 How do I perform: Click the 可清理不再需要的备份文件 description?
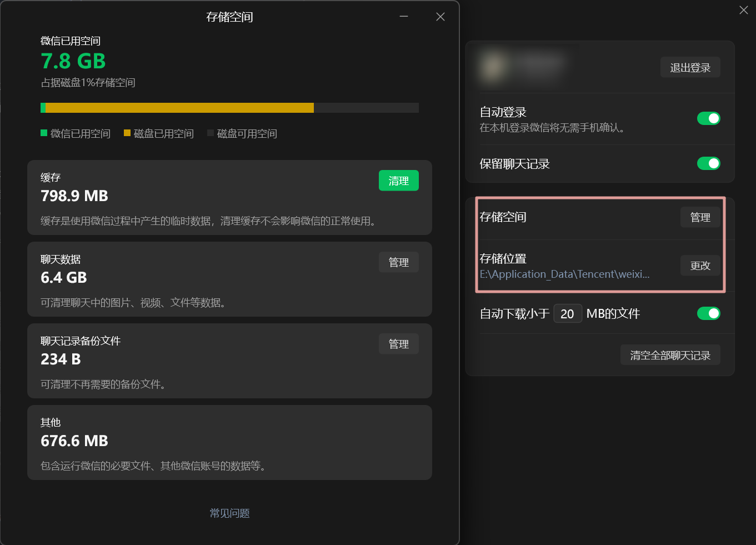tap(103, 384)
